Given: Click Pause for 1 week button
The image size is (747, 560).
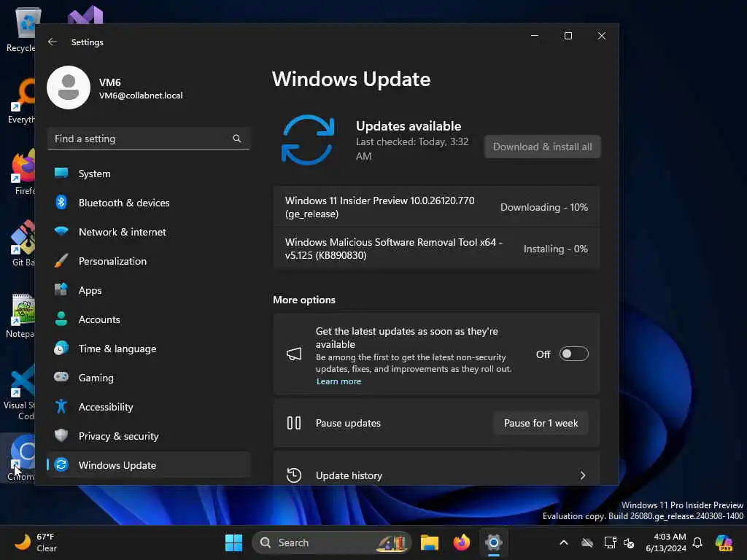Looking at the screenshot, I should pos(541,423).
